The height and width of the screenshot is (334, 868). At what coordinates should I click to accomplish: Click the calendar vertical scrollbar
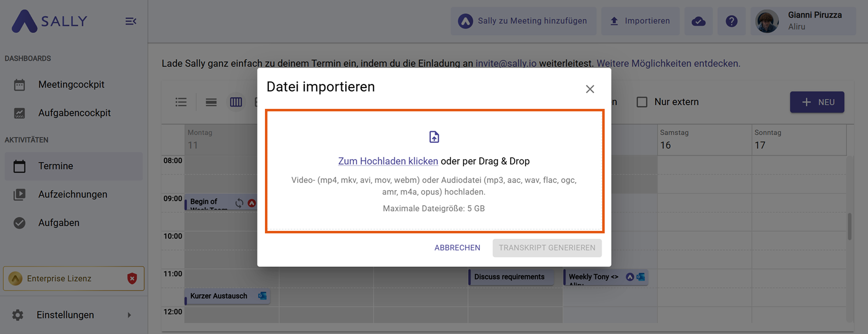coord(850,226)
